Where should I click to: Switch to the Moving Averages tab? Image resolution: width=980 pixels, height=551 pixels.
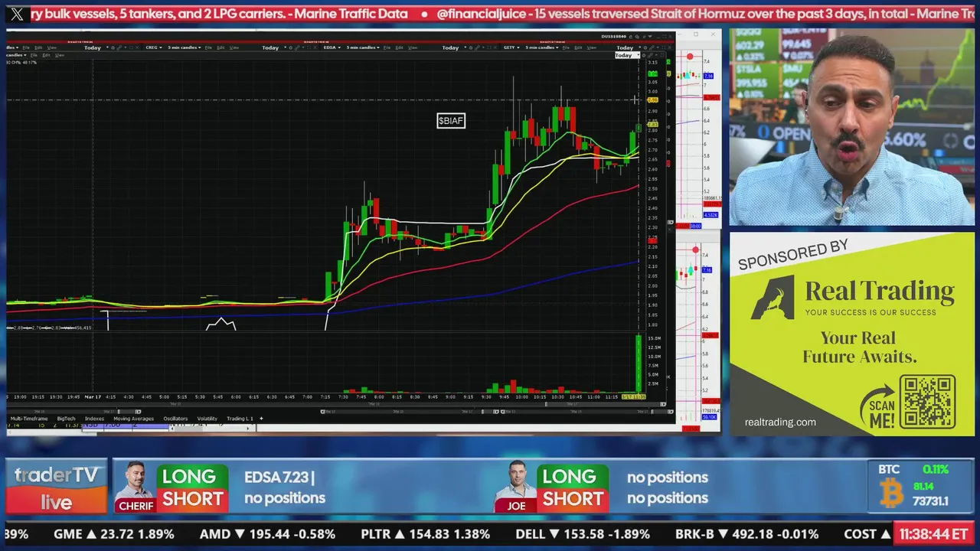pyautogui.click(x=134, y=419)
